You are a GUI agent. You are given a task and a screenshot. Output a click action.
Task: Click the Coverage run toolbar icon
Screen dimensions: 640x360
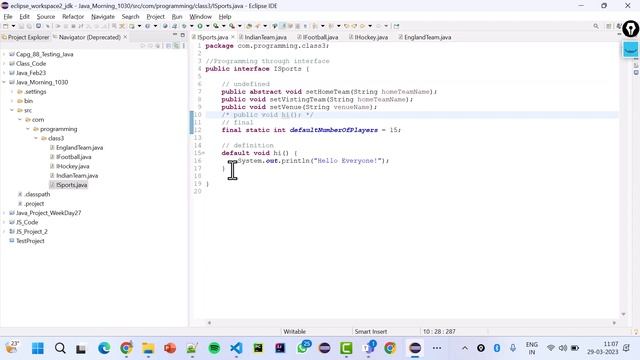point(216,26)
